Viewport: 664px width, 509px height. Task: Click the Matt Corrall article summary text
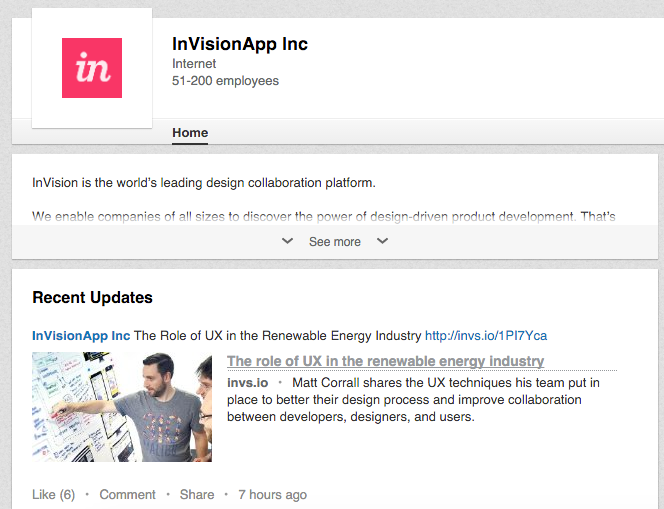point(413,400)
